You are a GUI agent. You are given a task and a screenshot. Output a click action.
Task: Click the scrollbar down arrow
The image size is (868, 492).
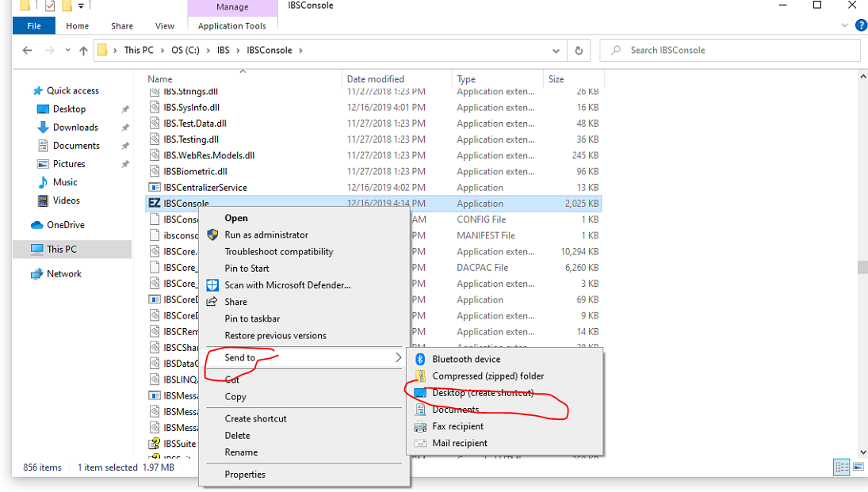pyautogui.click(x=862, y=452)
